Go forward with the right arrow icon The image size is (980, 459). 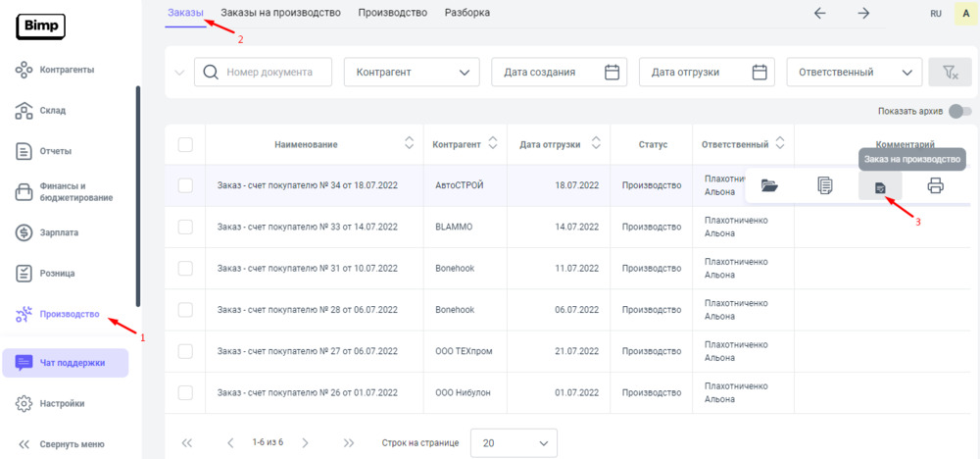[863, 13]
